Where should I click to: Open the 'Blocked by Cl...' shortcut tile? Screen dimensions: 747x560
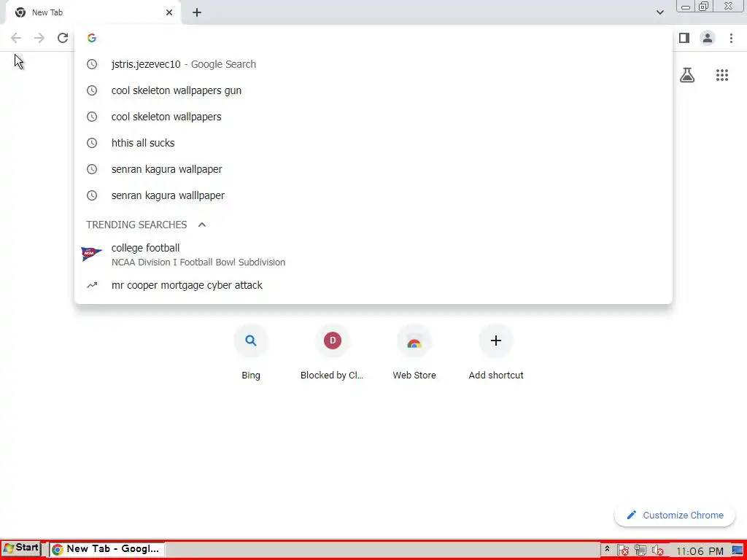tap(332, 354)
